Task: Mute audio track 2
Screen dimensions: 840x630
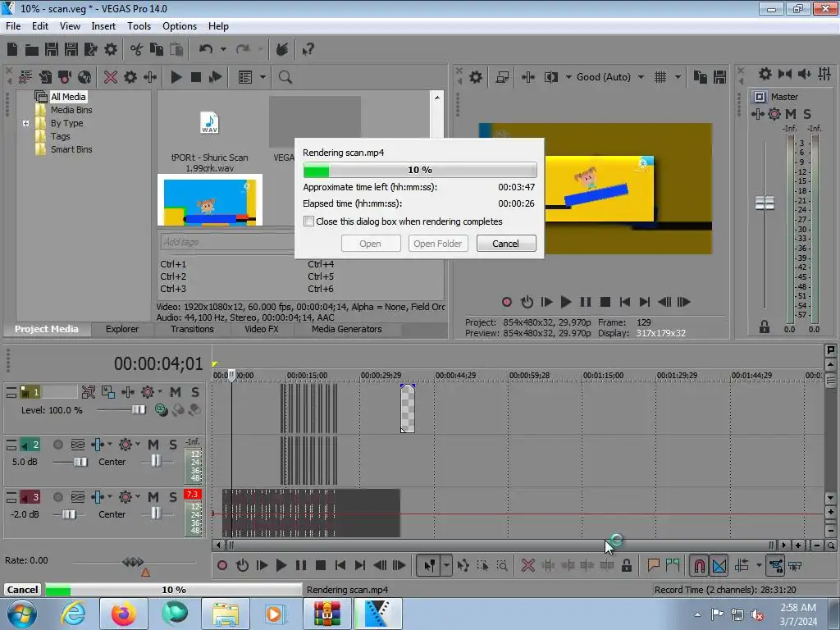Action: 153,445
